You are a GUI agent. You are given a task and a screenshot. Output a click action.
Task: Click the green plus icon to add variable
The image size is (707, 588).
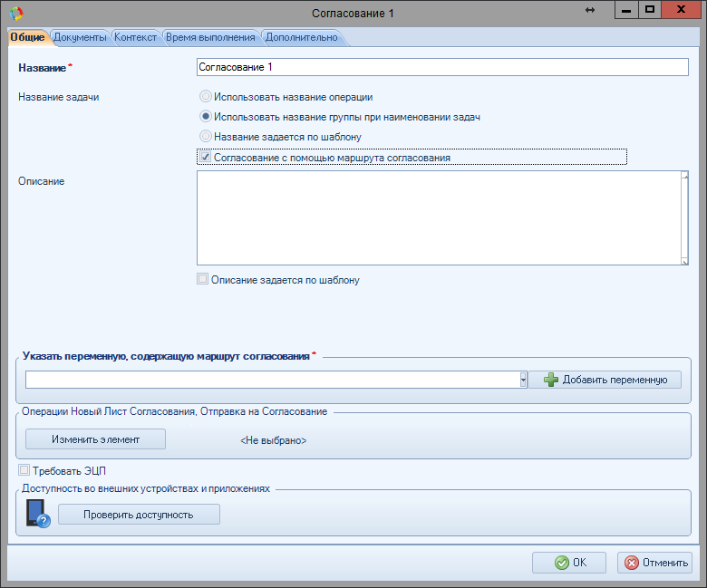tap(551, 381)
